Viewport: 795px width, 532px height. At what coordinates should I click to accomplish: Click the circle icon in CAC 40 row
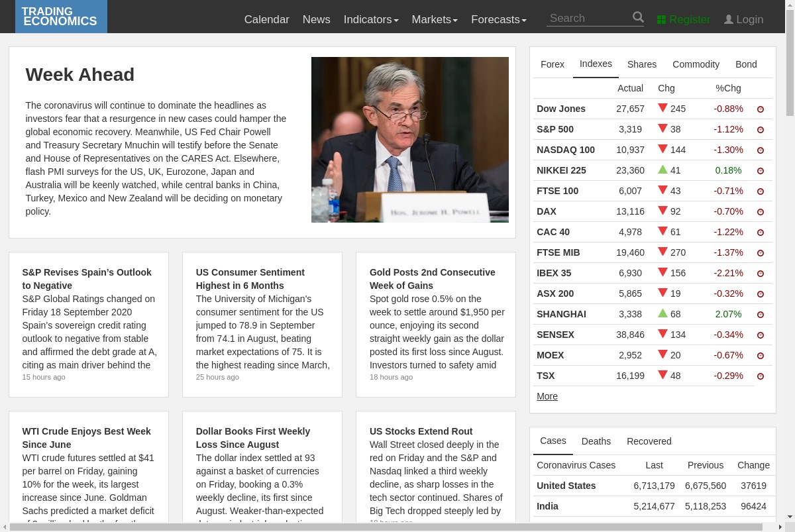[x=761, y=233]
